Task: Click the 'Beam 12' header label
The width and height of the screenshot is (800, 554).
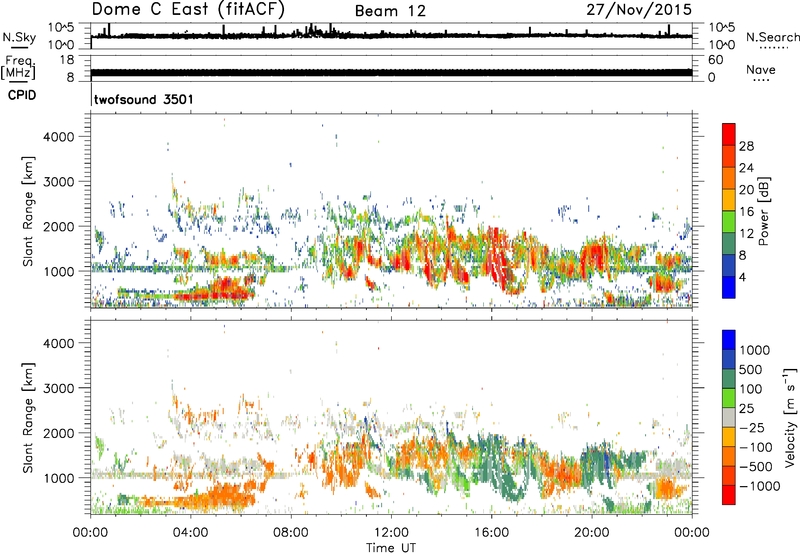Action: (390, 11)
